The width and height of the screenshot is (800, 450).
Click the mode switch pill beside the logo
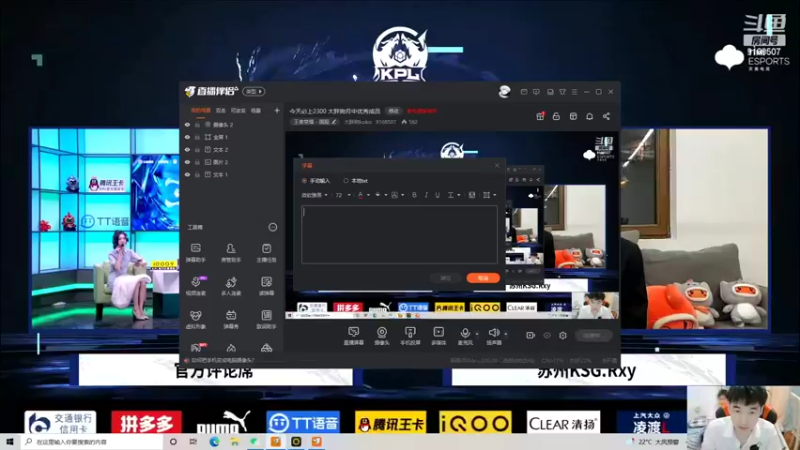coord(254,91)
